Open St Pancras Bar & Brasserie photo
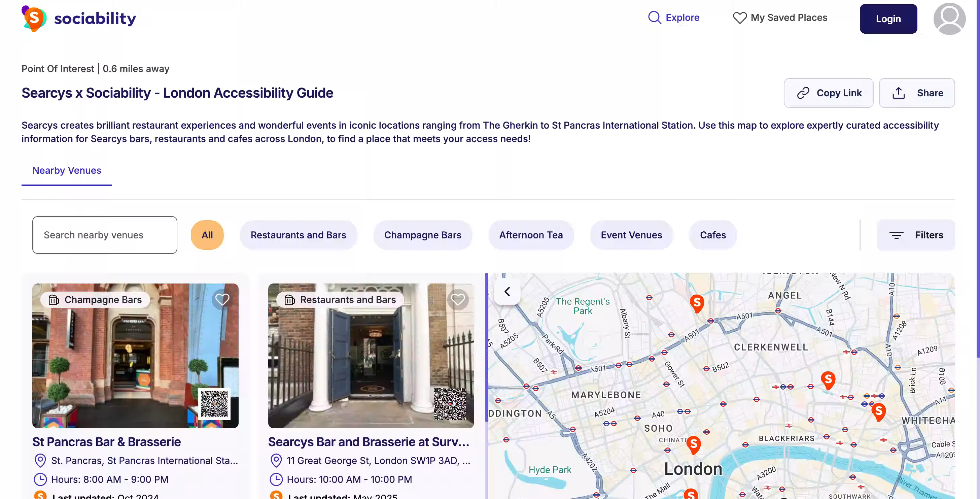Viewport: 980px width, 499px height. pyautogui.click(x=135, y=356)
